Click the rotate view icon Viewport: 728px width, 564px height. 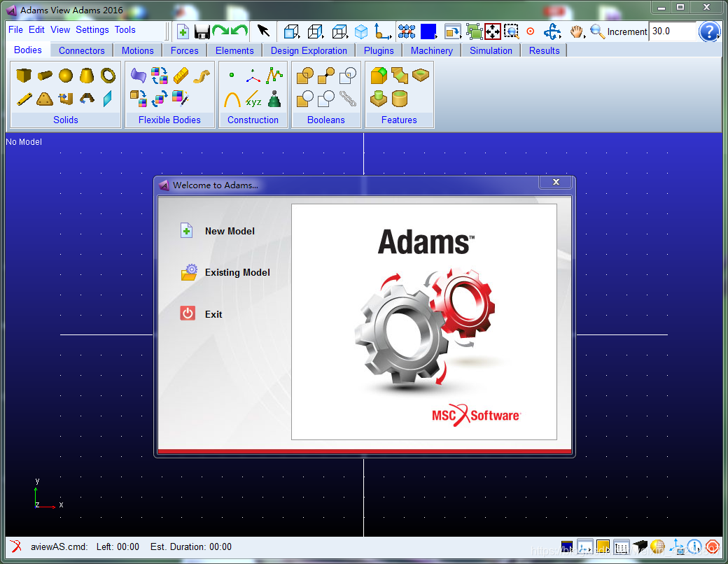[552, 31]
